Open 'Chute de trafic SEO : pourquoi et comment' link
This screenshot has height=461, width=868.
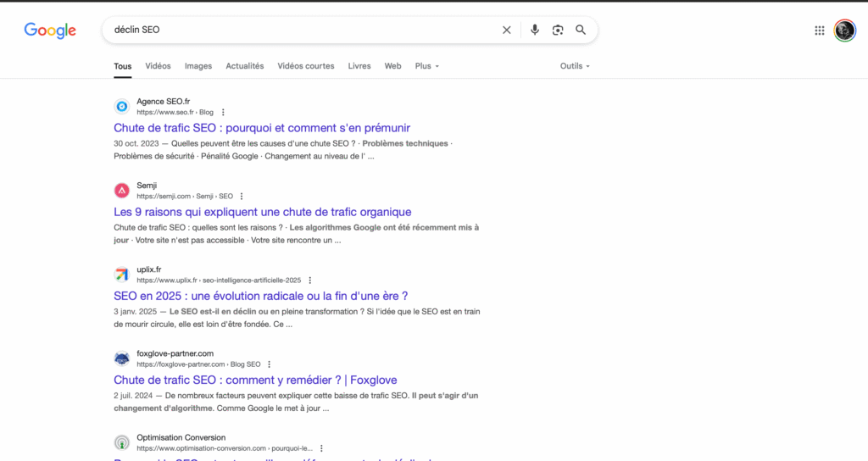(262, 128)
